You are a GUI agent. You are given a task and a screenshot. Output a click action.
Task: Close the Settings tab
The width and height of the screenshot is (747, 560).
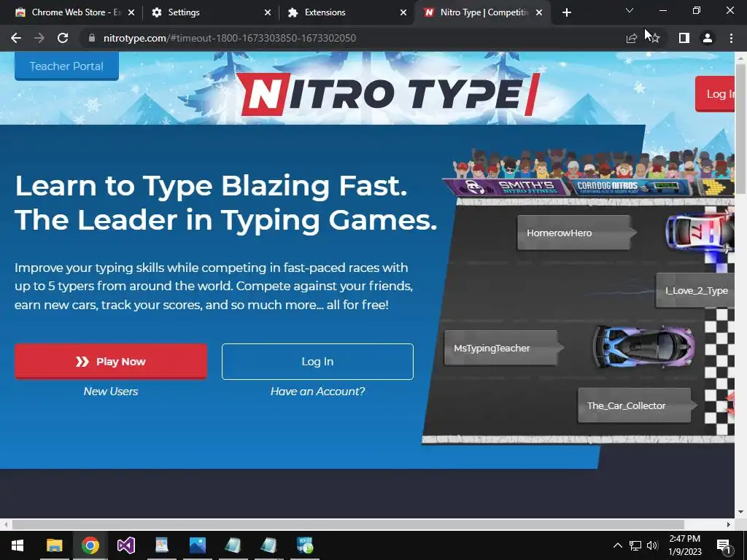[x=267, y=12]
